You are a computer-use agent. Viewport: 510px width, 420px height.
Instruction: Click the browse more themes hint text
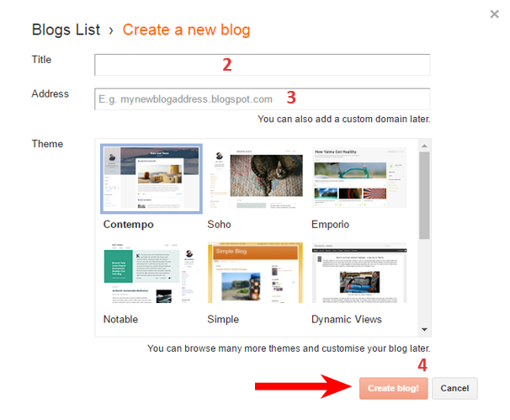289,348
